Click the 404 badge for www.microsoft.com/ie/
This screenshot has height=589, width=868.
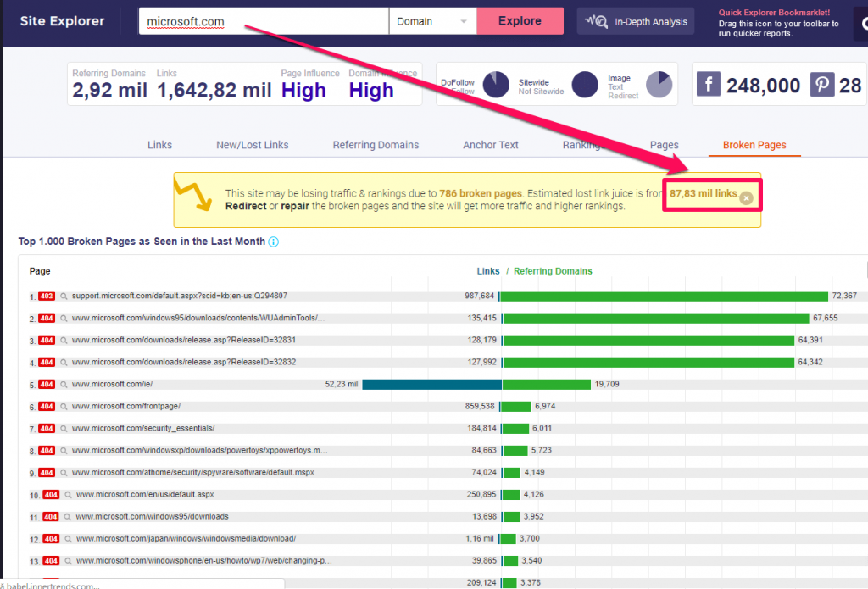tap(47, 385)
